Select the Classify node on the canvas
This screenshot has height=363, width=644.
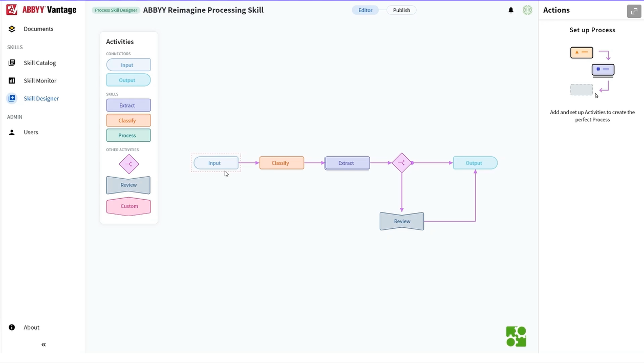point(282,163)
